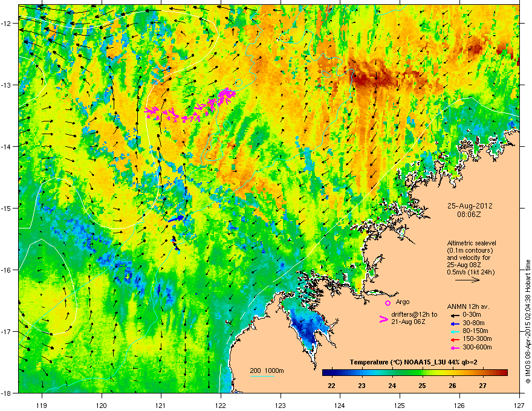Click latitude axis label -12
The height and width of the screenshot is (411, 532).
tap(7, 24)
